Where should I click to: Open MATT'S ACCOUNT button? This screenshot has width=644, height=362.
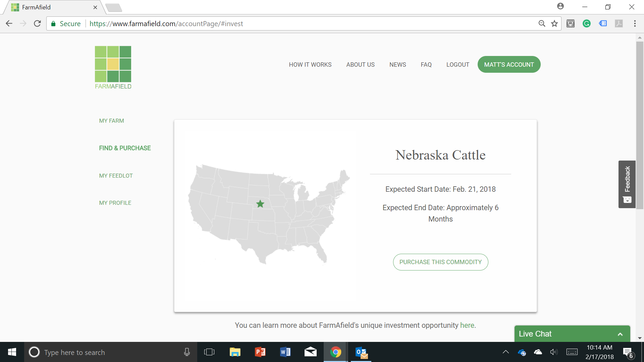[x=509, y=64]
